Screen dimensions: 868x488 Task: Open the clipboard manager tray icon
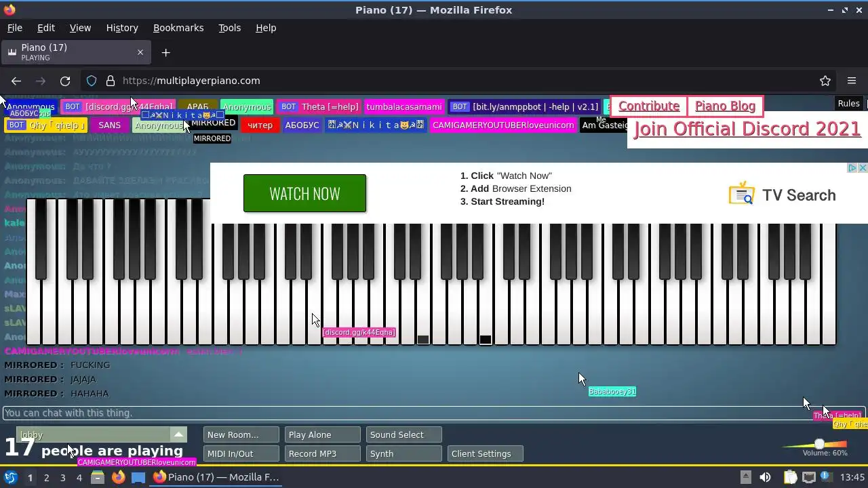point(790,477)
